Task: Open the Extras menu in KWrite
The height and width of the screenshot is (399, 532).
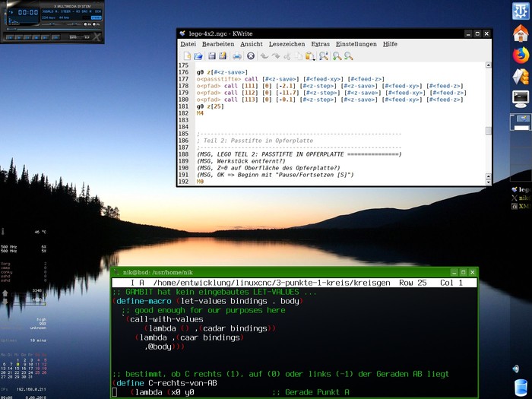Action: 321,44
